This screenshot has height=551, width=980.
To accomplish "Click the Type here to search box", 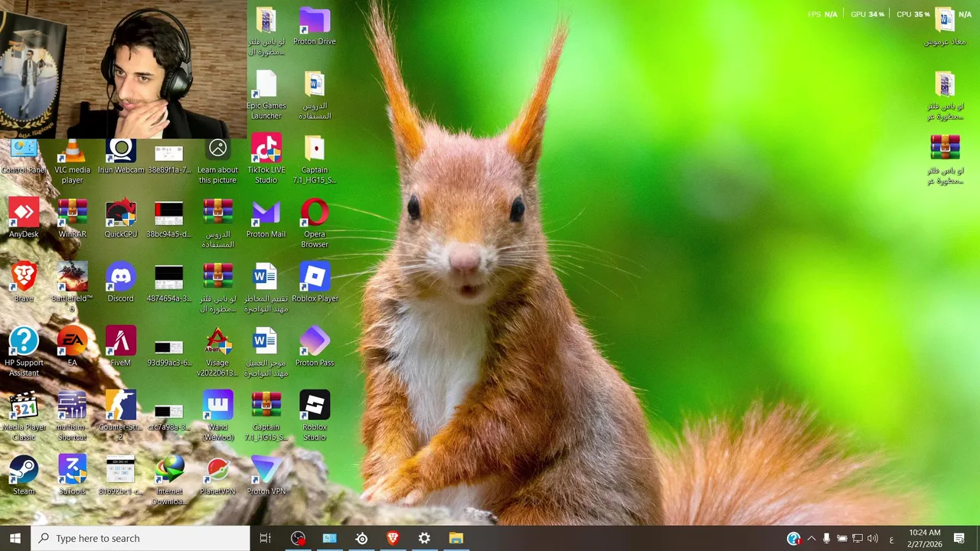I will point(140,538).
